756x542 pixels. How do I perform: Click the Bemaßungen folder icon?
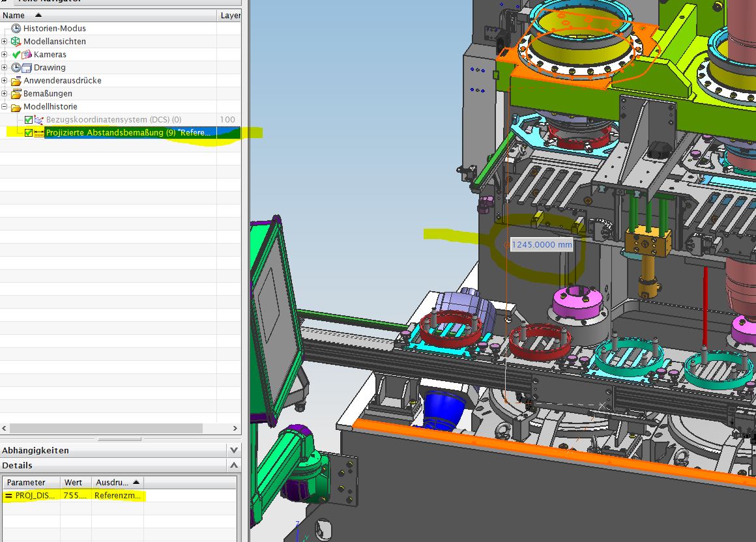16,93
